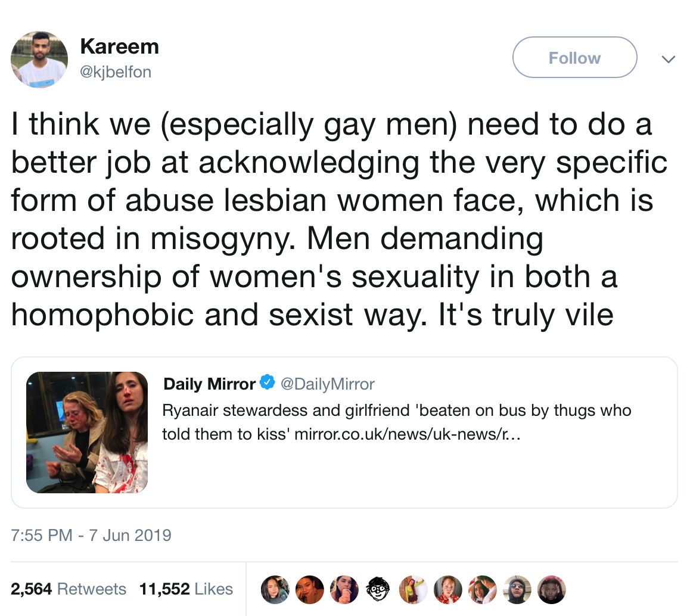
Task: Click the Daily Mirror verified badge
Action: [266, 384]
